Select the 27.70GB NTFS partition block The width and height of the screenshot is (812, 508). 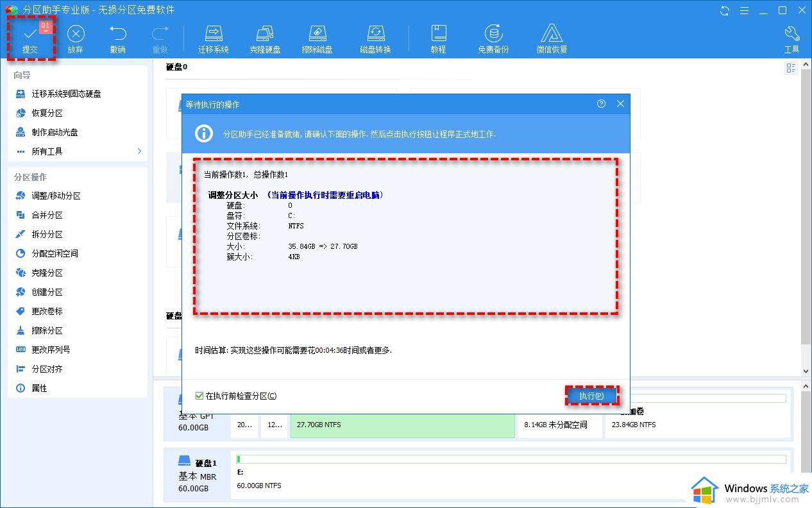click(403, 425)
